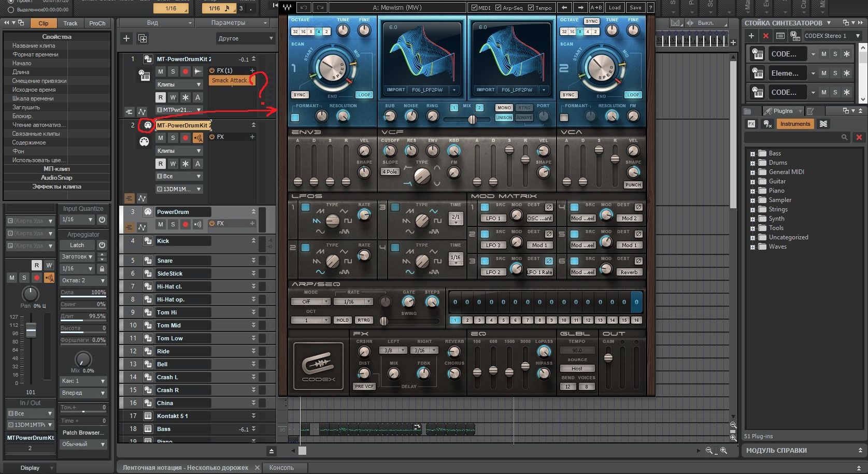Arm record on MT-PowerDrumKit track 1
The height and width of the screenshot is (474, 868).
coord(185,71)
